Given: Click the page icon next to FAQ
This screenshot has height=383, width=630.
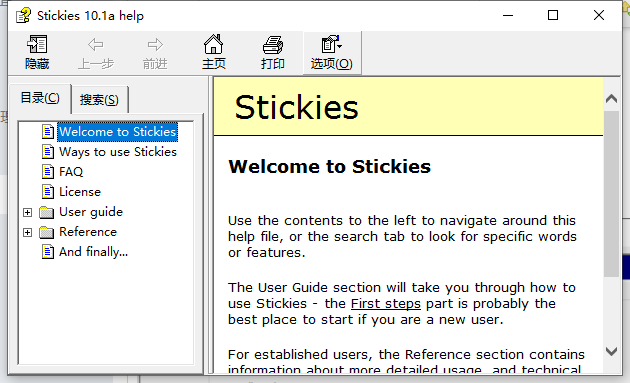Looking at the screenshot, I should pyautogui.click(x=48, y=172).
